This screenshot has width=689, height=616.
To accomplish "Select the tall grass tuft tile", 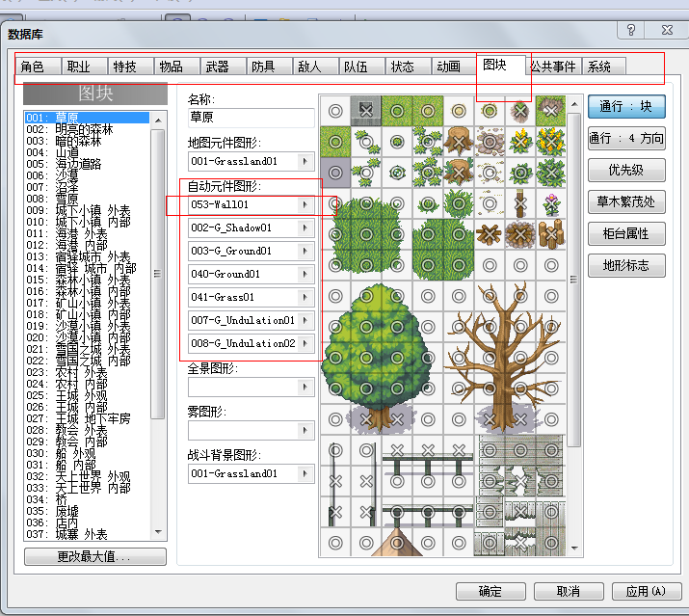I will (459, 203).
